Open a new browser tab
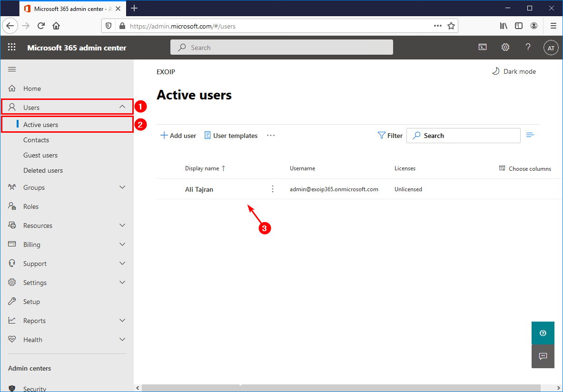Screen dimensions: 563x392 point(134,8)
